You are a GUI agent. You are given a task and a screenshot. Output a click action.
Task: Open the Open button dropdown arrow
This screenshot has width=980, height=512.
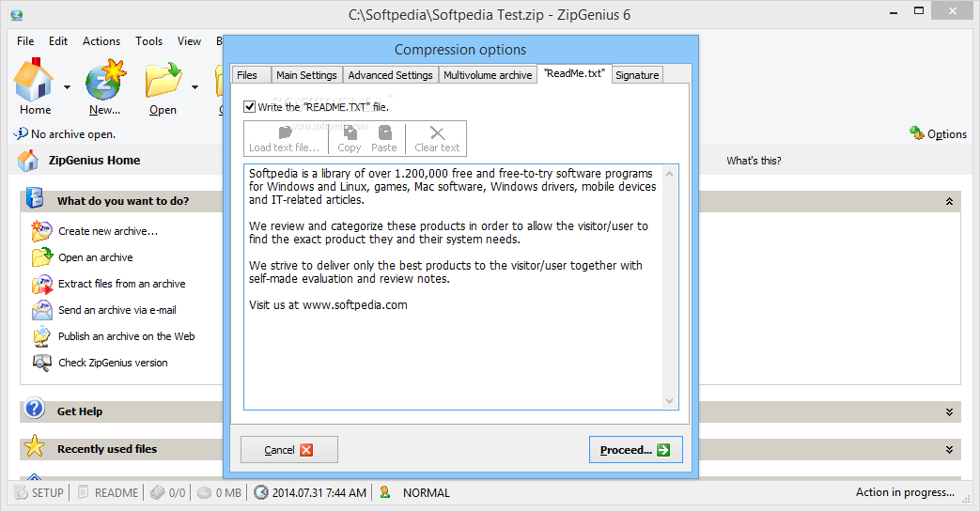click(195, 86)
